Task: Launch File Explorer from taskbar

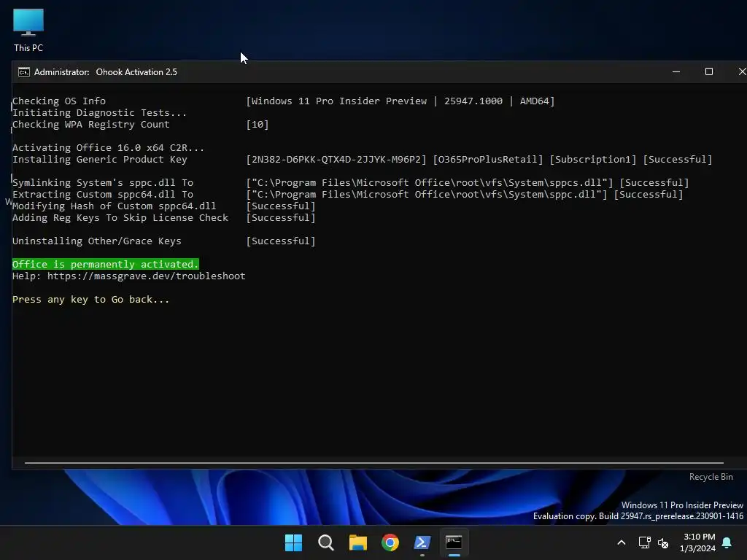Action: pos(357,542)
